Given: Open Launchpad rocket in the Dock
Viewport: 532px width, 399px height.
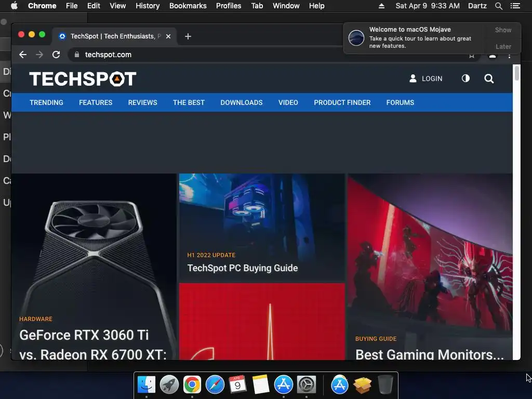Looking at the screenshot, I should pos(169,384).
